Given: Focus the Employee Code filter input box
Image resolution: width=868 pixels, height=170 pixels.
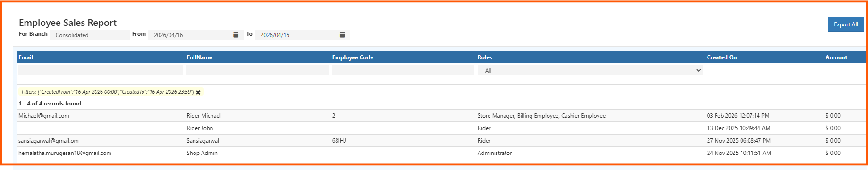Looking at the screenshot, I should pyautogui.click(x=403, y=70).
